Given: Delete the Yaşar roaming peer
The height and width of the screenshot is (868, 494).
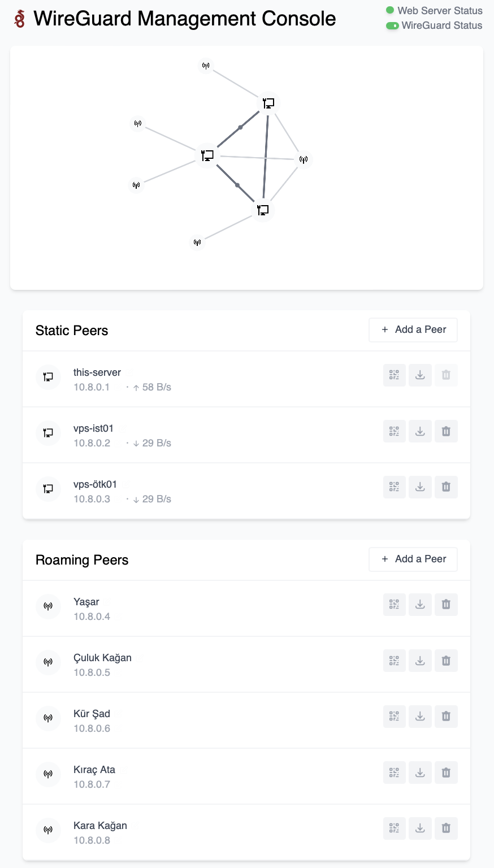Looking at the screenshot, I should pyautogui.click(x=446, y=605).
